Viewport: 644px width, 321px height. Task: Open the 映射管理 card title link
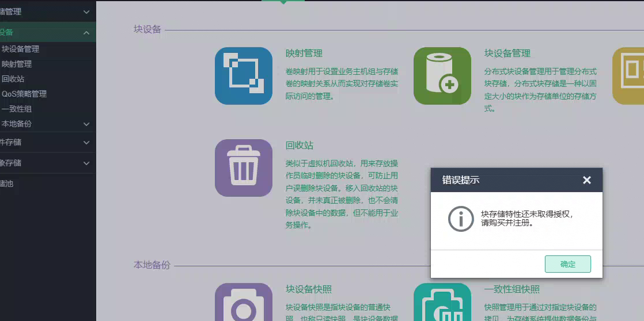(x=304, y=54)
